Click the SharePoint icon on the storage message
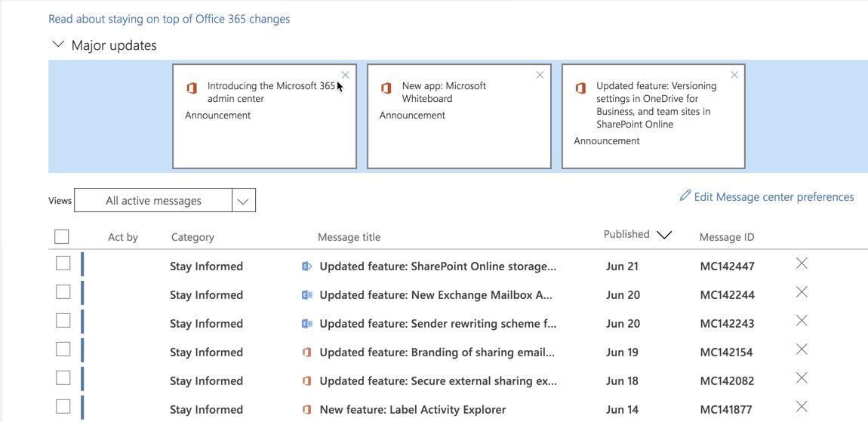Image resolution: width=868 pixels, height=422 pixels. tap(306, 266)
